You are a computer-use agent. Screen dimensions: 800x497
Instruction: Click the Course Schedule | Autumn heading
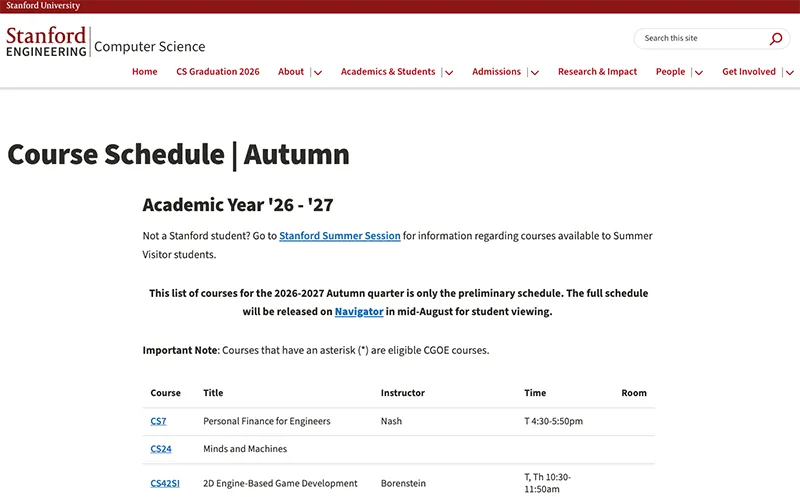tap(179, 155)
